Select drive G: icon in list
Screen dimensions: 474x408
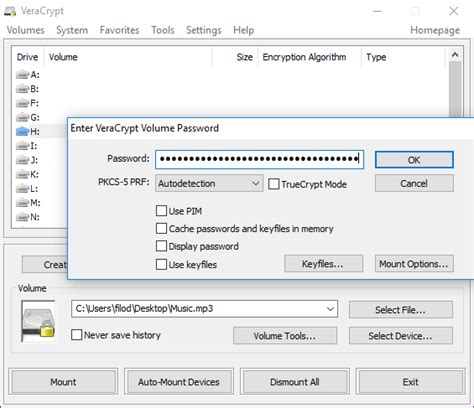(22, 117)
